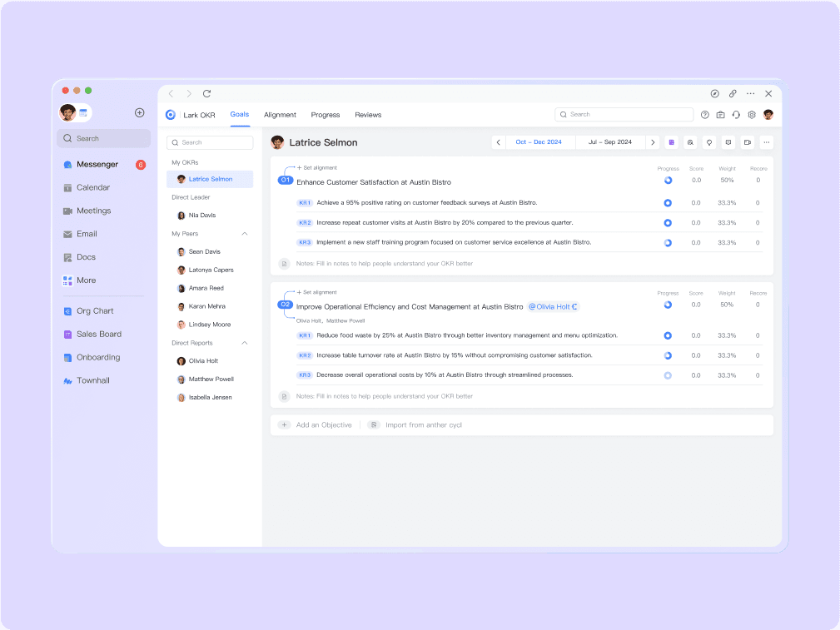Viewport: 840px width, 630px height.
Task: Adjust progress of O2 KR3 operational costs
Action: coord(668,375)
